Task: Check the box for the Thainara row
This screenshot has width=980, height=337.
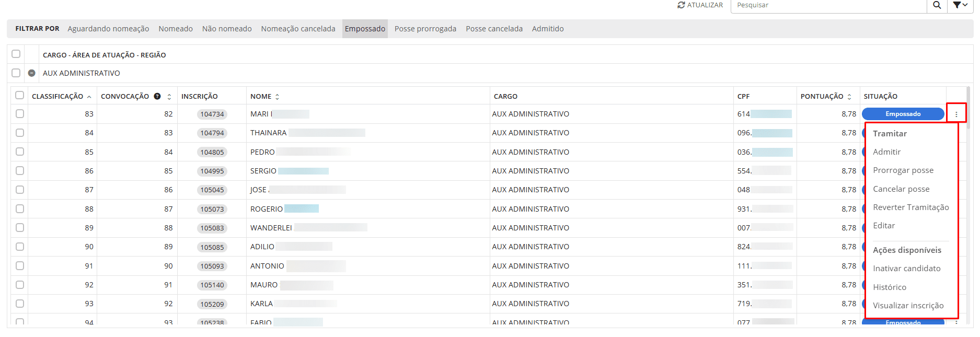Action: (20, 133)
